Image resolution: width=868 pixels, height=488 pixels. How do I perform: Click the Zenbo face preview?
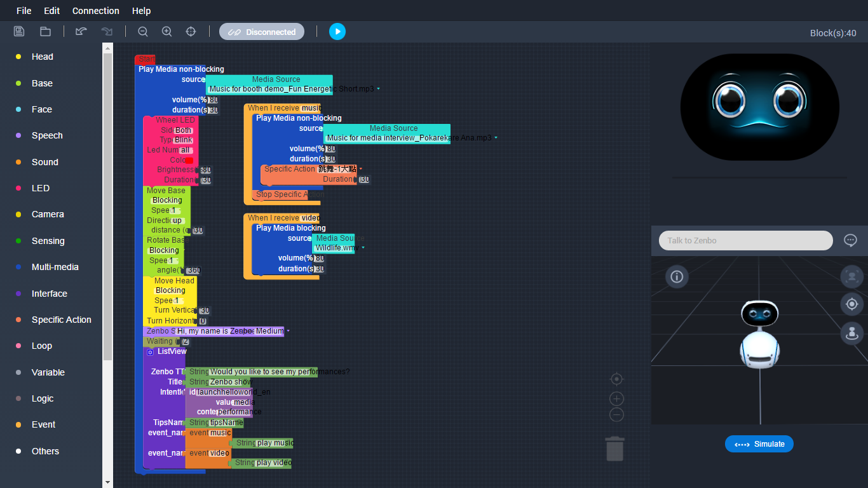point(759,107)
